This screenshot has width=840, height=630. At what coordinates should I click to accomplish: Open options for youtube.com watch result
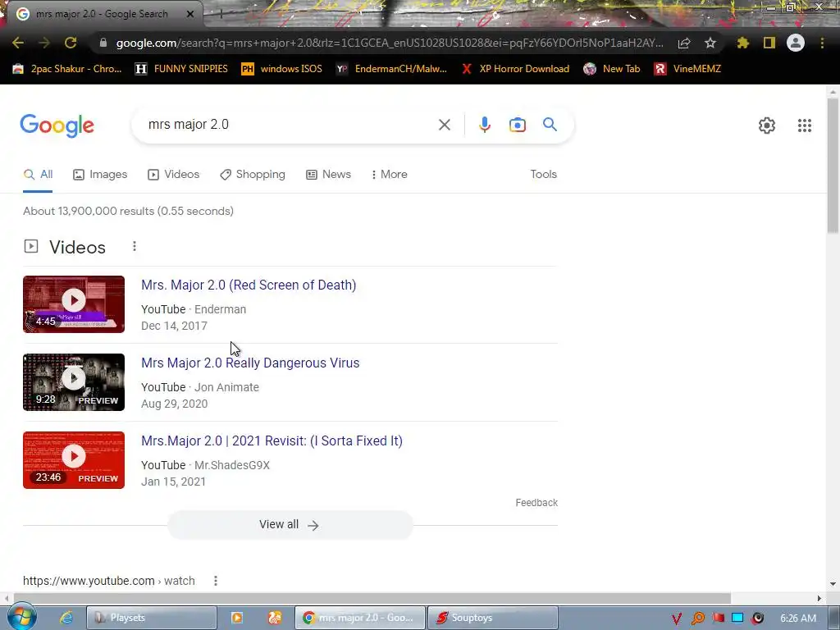216,581
